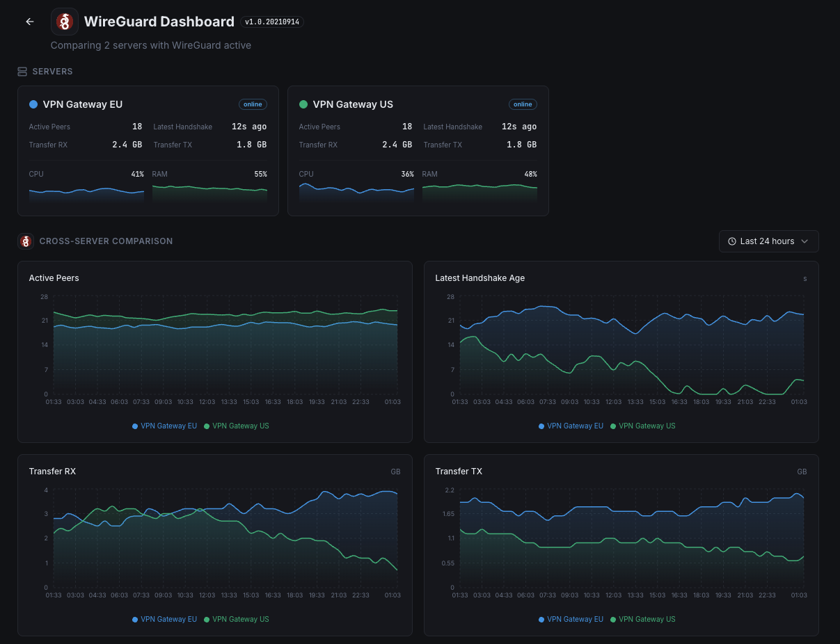Click the back arrow icon
The width and height of the screenshot is (840, 644).
tap(30, 22)
